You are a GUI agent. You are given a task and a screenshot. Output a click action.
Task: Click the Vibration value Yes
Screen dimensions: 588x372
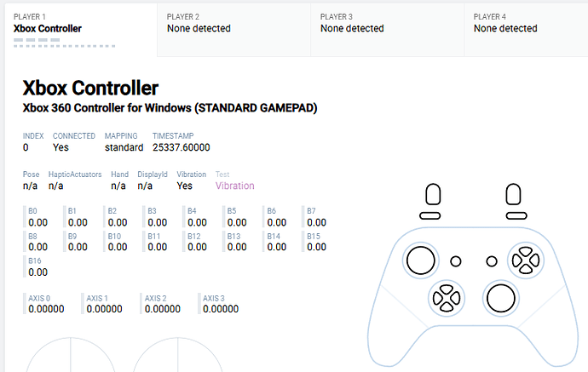click(185, 186)
